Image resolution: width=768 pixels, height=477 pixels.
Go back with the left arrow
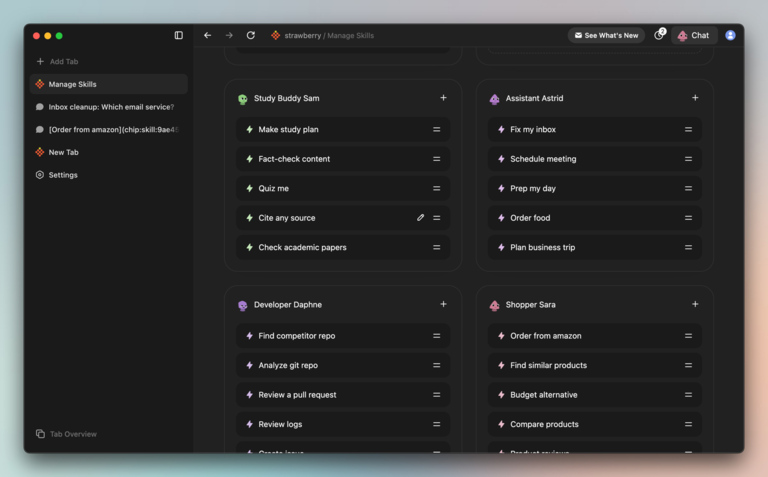coord(208,35)
